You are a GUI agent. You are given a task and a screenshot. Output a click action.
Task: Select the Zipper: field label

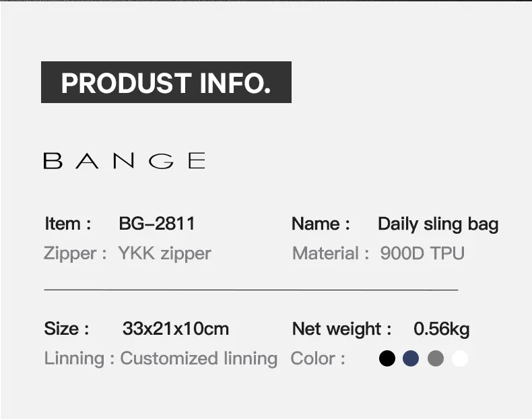[75, 253]
